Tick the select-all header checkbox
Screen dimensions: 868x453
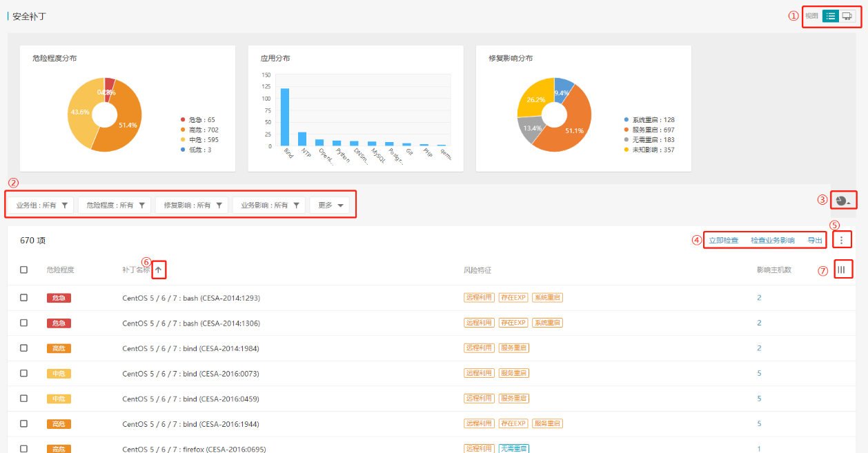[23, 270]
